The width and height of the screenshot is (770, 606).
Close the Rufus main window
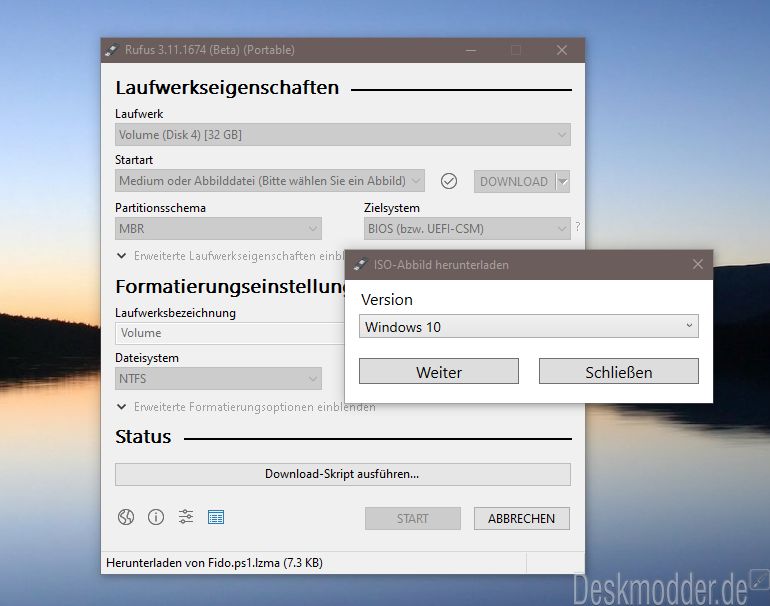pos(562,50)
